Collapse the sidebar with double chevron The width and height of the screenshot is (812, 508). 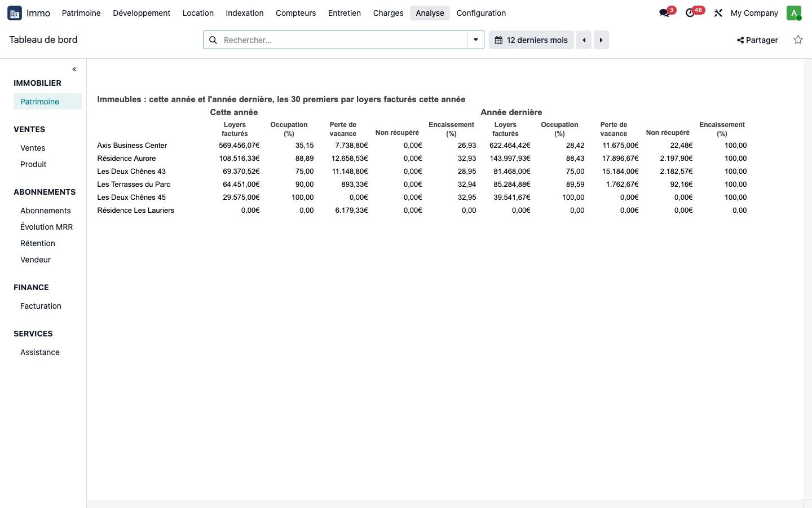74,69
